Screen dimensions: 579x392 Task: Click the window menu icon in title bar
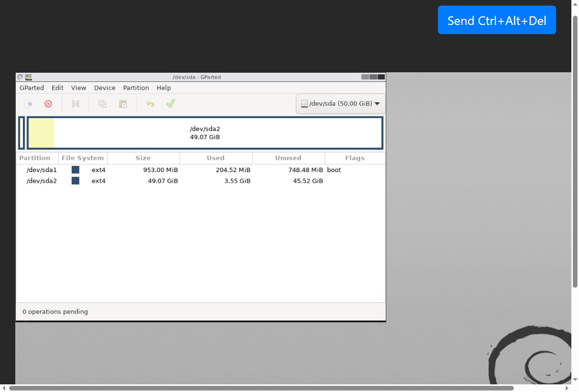(x=20, y=77)
